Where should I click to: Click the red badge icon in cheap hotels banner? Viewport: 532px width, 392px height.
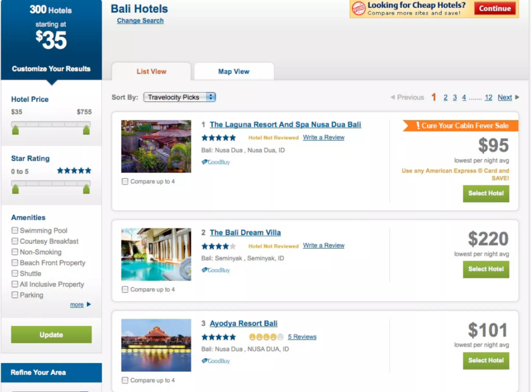[x=358, y=9]
